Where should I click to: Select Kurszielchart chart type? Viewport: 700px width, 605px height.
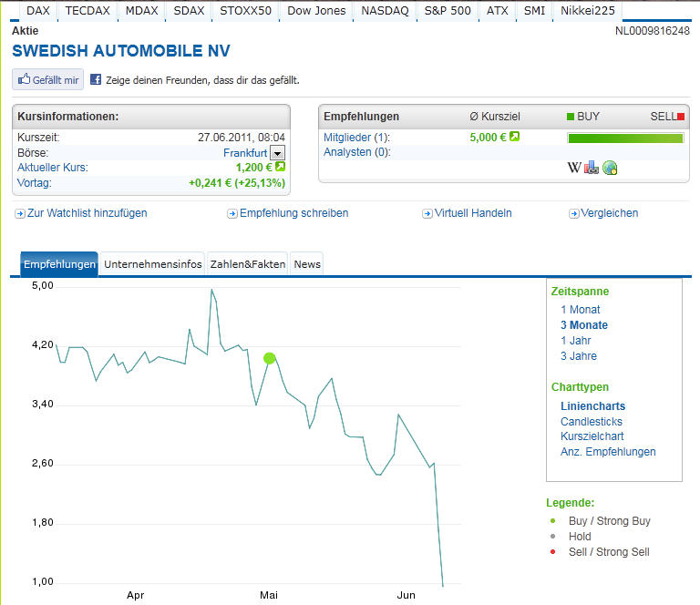pos(592,436)
